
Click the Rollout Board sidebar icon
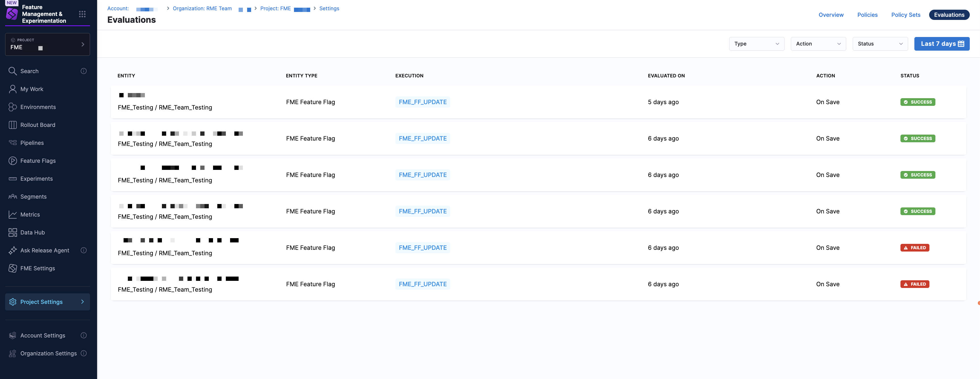(x=12, y=125)
